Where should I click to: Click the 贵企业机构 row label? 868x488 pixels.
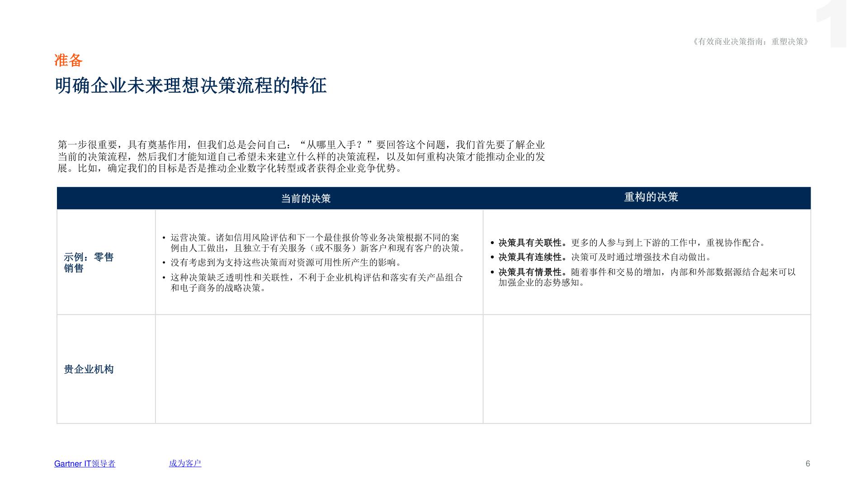pyautogui.click(x=89, y=369)
